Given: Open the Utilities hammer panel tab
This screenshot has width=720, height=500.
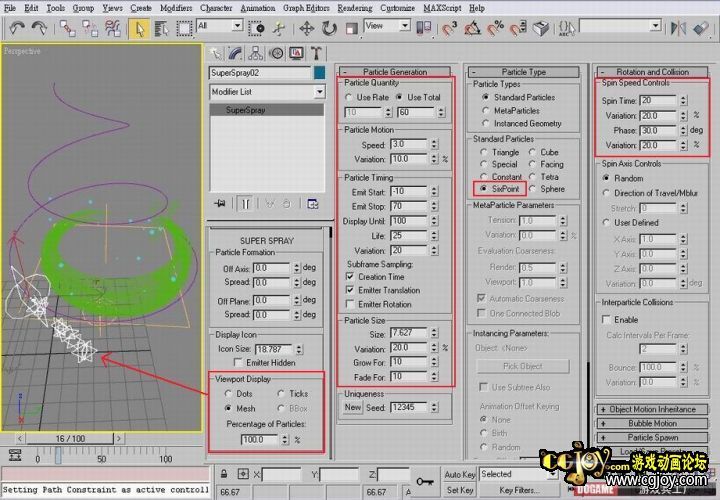Looking at the screenshot, I should point(316,53).
